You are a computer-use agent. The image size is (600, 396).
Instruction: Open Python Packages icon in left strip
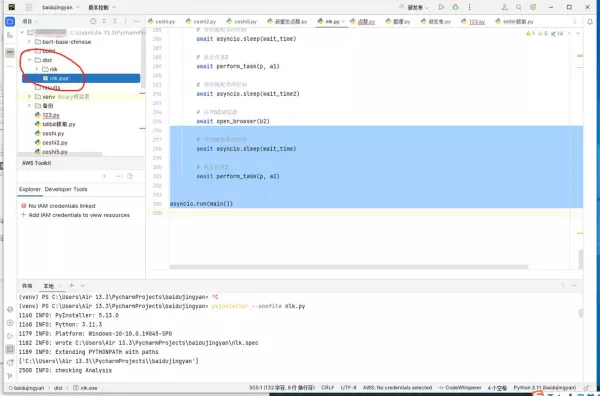[x=10, y=309]
